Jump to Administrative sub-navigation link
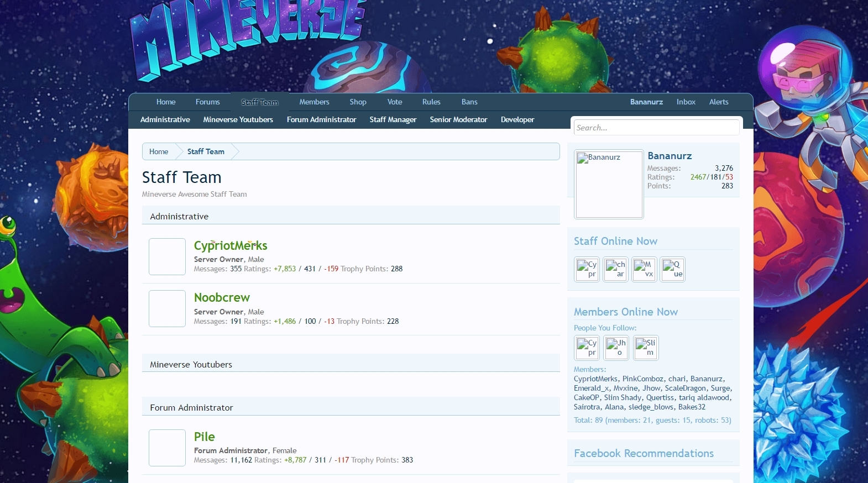The height and width of the screenshot is (483, 868). tap(165, 119)
